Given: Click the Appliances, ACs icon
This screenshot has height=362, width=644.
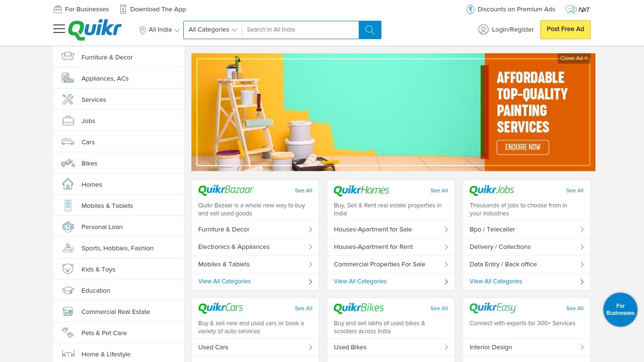Looking at the screenshot, I should pyautogui.click(x=68, y=78).
